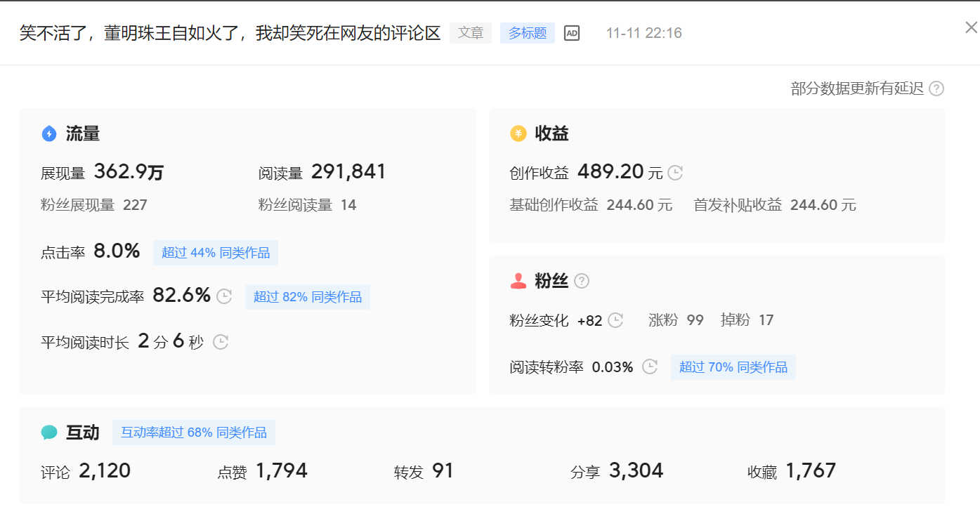Viewport: 980px width, 521px height.
Task: Click the 超过 82% 同类作品 badge
Action: (308, 297)
